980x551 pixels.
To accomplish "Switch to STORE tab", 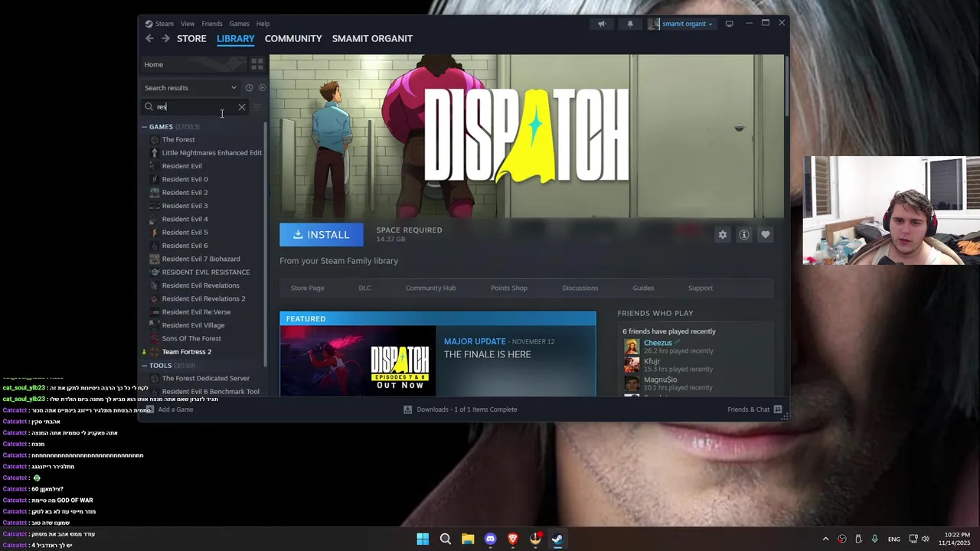I will pyautogui.click(x=191, y=38).
